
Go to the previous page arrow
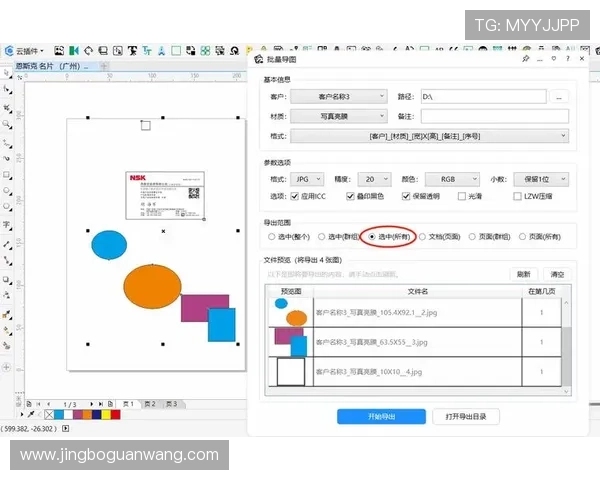[49, 404]
